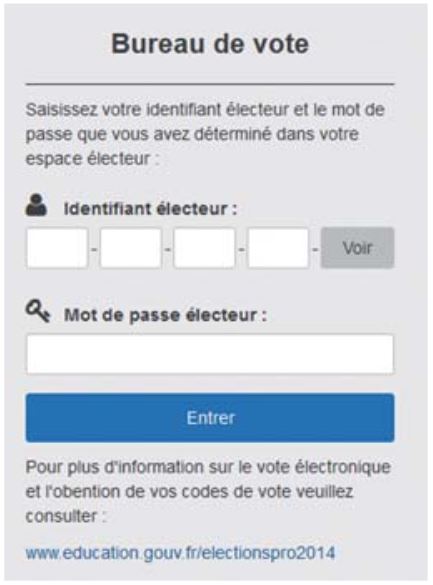433x585 pixels.
Task: Focus the first identifiant électeur box
Action: (x=57, y=248)
